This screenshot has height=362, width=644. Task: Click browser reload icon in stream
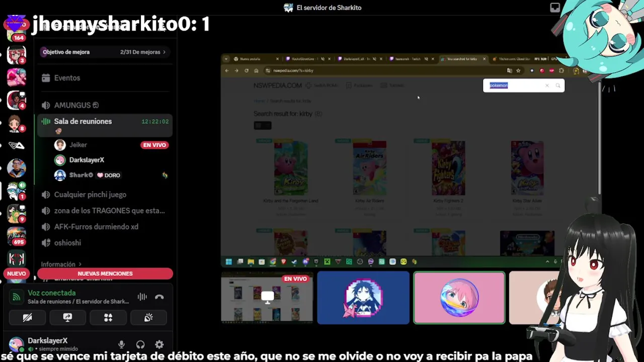(x=246, y=70)
